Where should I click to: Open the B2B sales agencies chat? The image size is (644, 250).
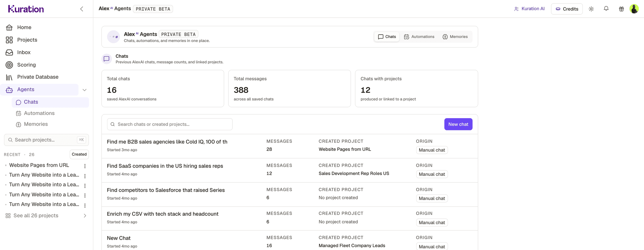(167, 142)
